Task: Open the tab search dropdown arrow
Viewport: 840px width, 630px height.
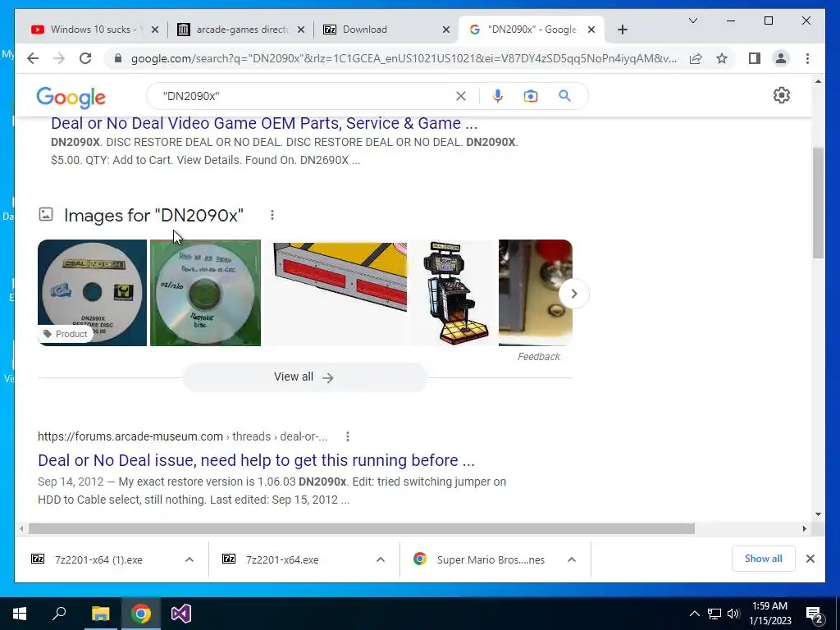Action: point(692,21)
